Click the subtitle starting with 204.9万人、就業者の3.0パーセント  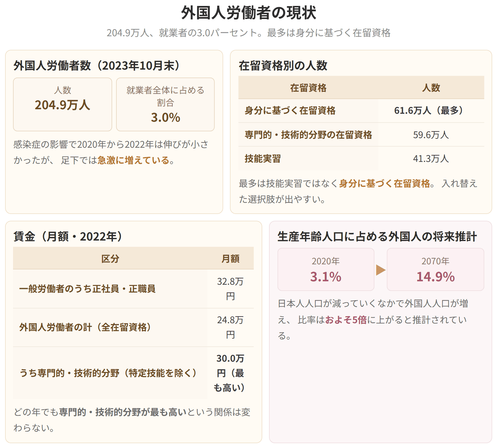pos(248,33)
